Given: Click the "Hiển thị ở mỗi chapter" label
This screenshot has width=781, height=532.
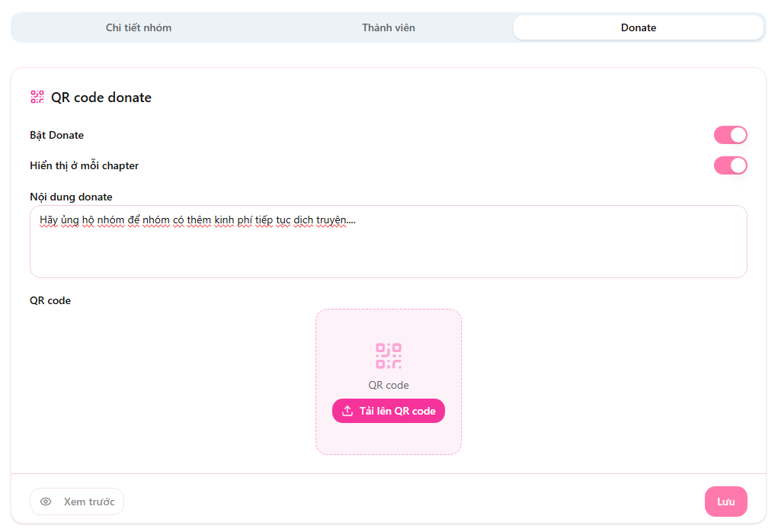Looking at the screenshot, I should tap(84, 166).
